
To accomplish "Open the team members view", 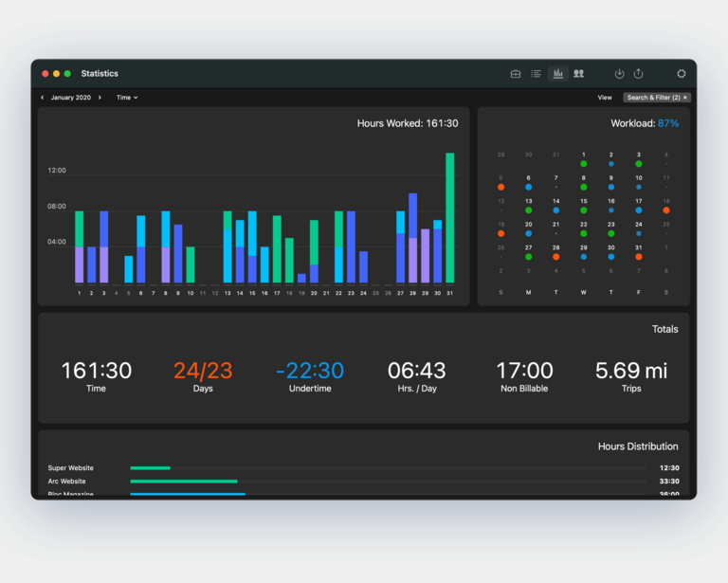I will click(x=579, y=74).
